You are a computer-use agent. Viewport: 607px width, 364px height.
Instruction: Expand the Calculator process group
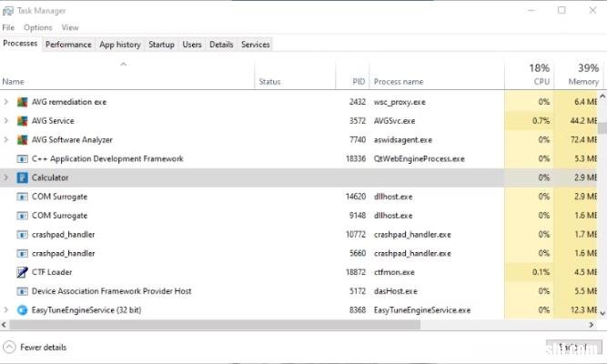coord(5,177)
